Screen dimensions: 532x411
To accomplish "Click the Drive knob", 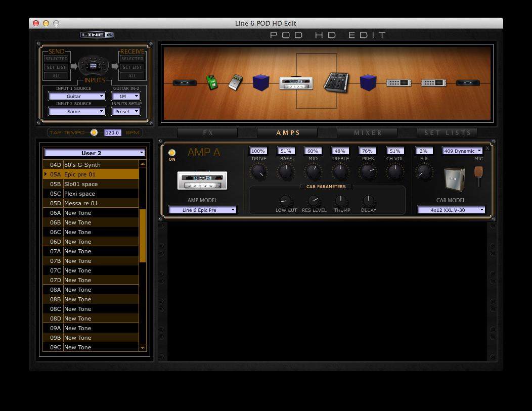I will click(x=258, y=172).
